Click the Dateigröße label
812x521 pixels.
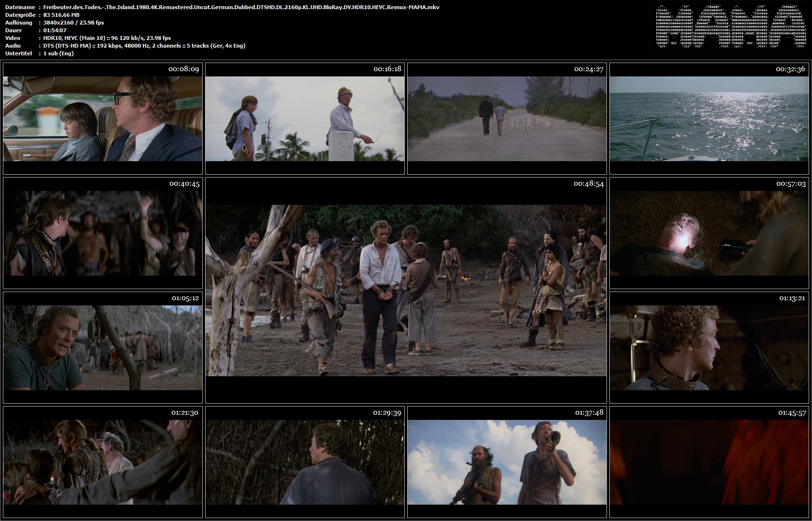20,15
